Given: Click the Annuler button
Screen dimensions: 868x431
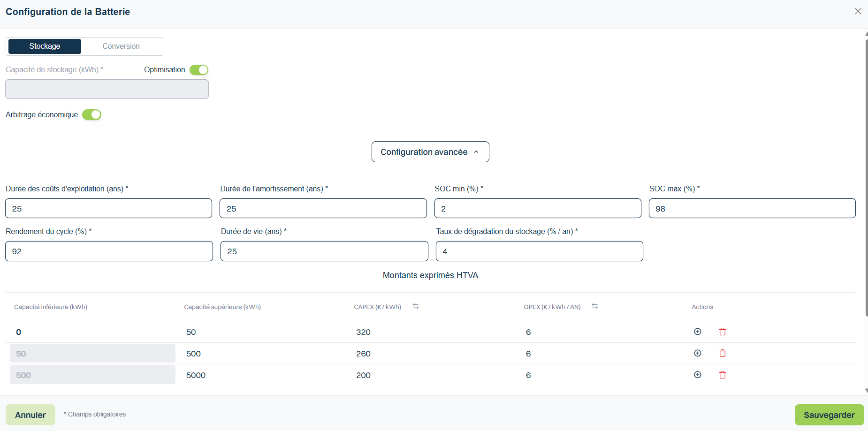Looking at the screenshot, I should point(30,415).
